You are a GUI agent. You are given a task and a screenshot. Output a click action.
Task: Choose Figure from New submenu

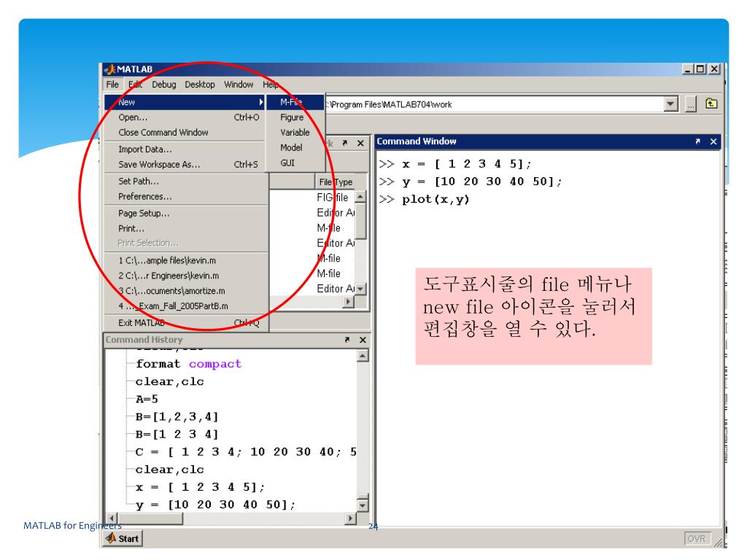coord(295,117)
